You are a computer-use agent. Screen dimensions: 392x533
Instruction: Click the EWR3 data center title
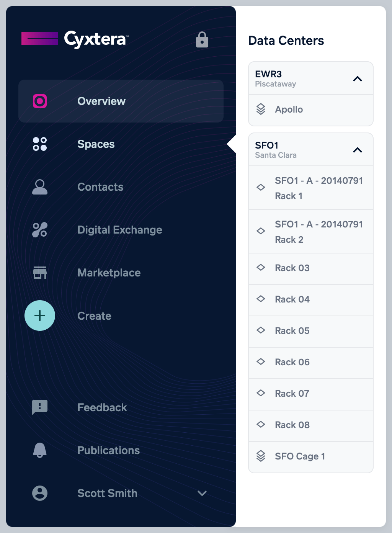coord(268,74)
